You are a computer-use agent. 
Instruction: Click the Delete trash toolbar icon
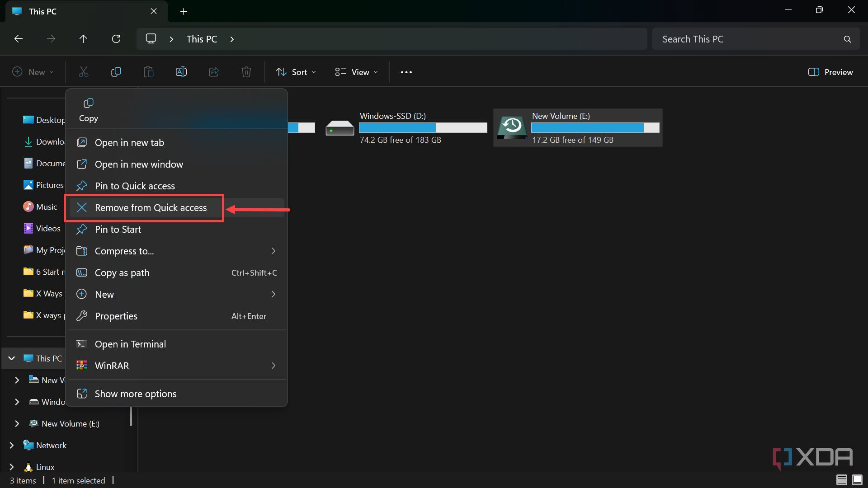tap(246, 72)
